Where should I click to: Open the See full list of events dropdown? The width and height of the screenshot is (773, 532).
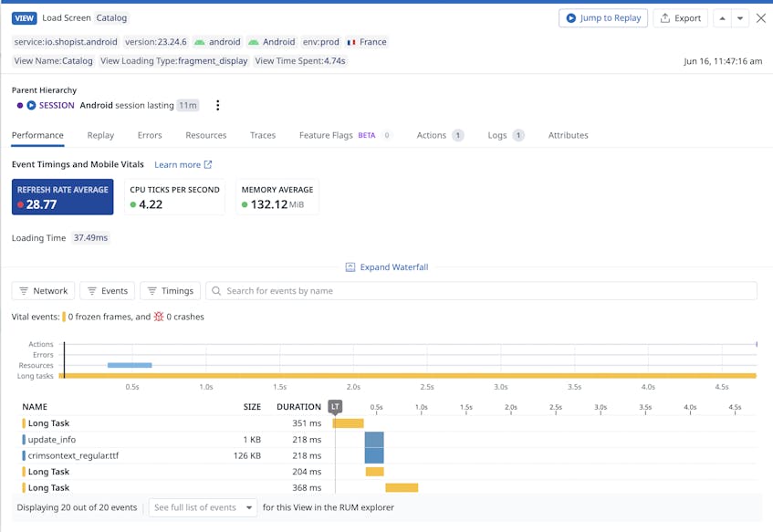[204, 507]
